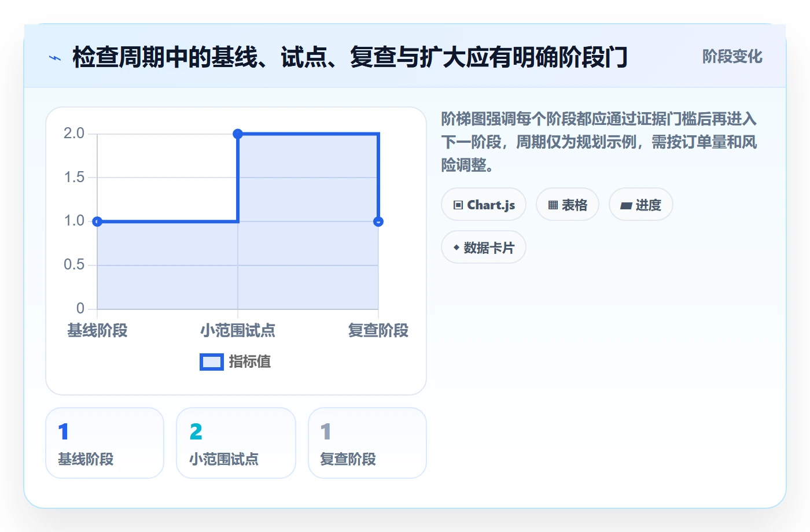Click the 1.5 y-axis value

coord(74,178)
